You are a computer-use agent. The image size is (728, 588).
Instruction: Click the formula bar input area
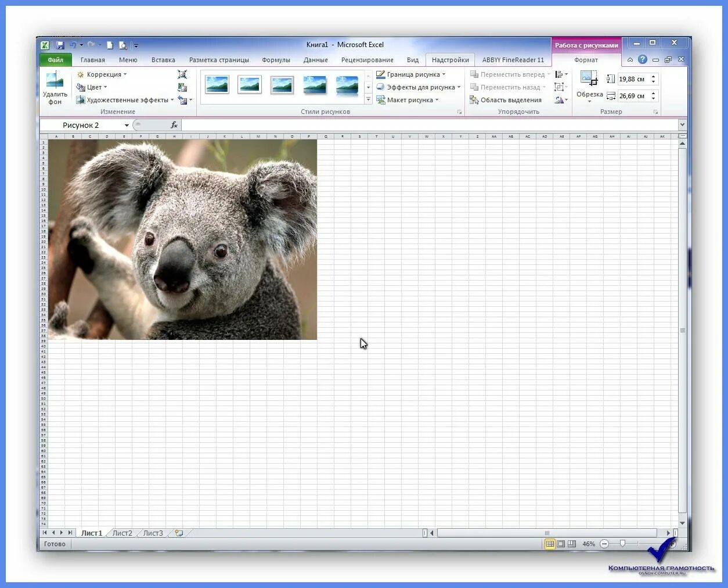[x=430, y=125]
